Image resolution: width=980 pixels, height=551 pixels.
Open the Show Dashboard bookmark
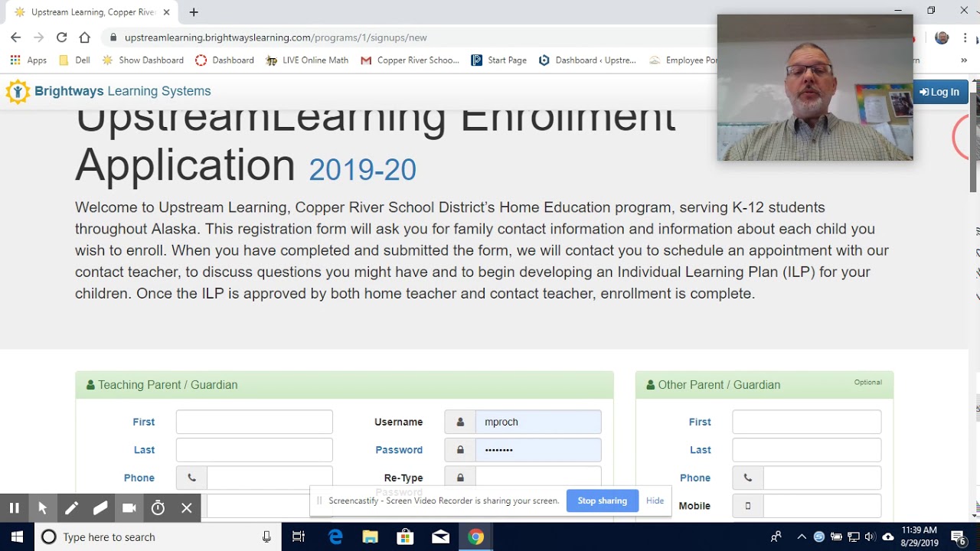142,60
